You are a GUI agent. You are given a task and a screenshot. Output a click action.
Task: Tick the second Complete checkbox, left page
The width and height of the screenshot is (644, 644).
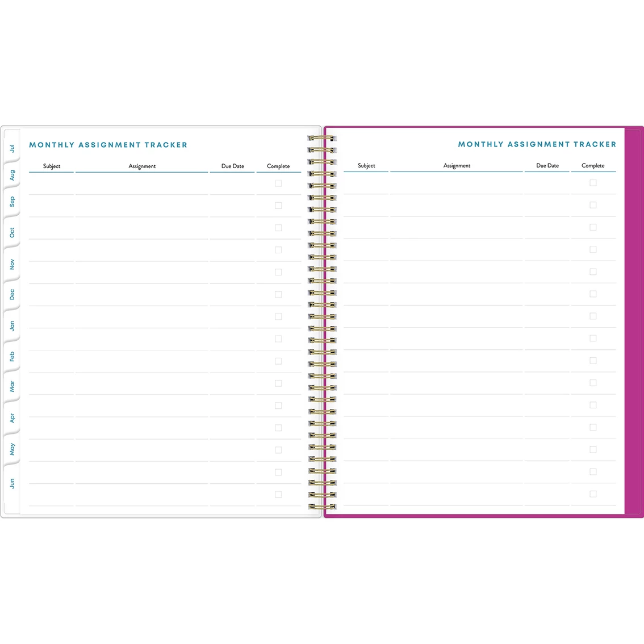[x=278, y=206]
